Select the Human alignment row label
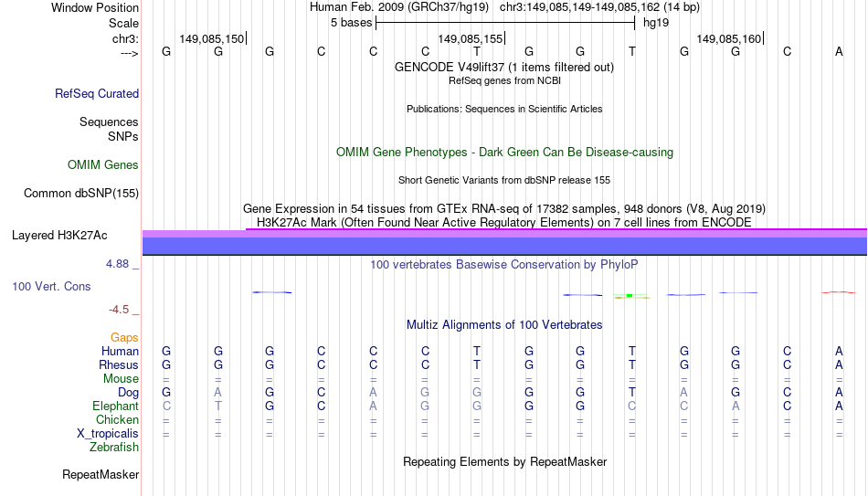This screenshot has height=496, width=868. pos(120,351)
